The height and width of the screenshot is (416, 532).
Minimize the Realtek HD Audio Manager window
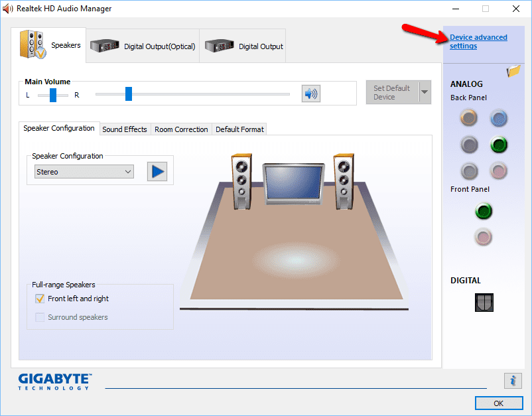[x=456, y=9]
